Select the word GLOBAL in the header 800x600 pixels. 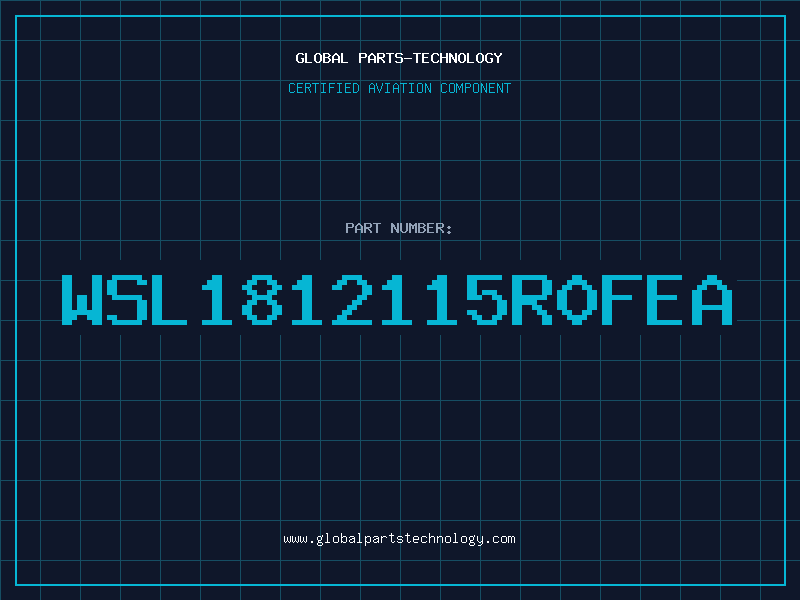[322, 58]
